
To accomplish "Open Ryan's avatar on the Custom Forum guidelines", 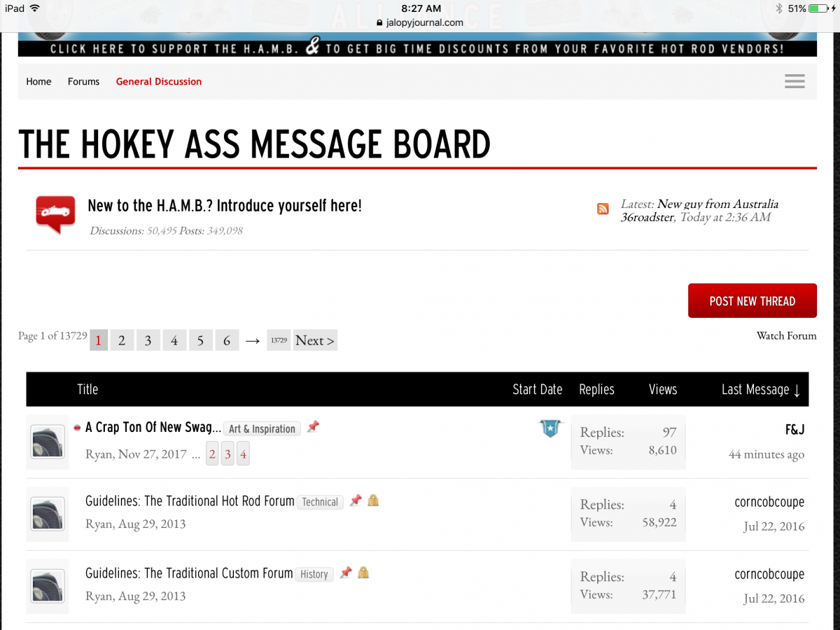I will click(48, 586).
